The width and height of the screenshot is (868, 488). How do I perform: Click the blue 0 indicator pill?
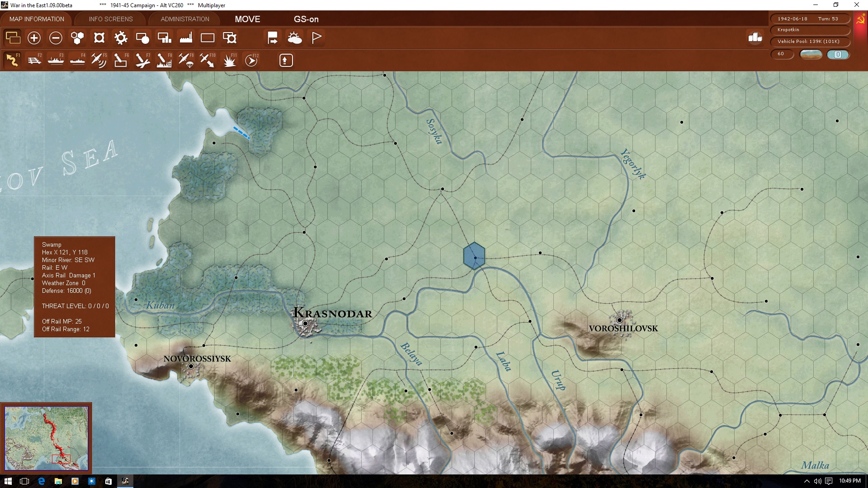click(838, 54)
